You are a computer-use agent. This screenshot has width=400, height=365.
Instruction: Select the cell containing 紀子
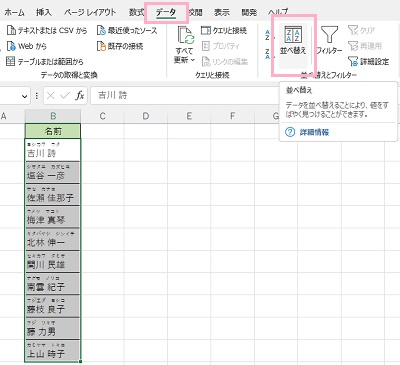[53, 284]
